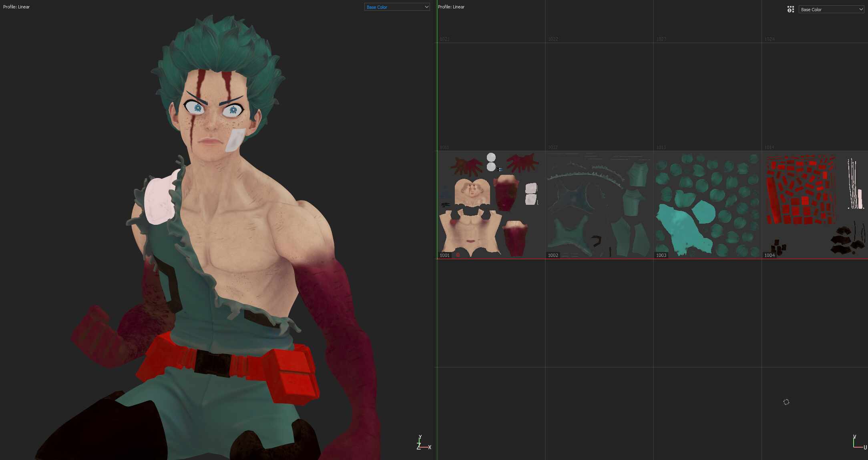Screen dimensions: 868x460
Task: Click the UV tile information icon
Action: click(x=790, y=9)
